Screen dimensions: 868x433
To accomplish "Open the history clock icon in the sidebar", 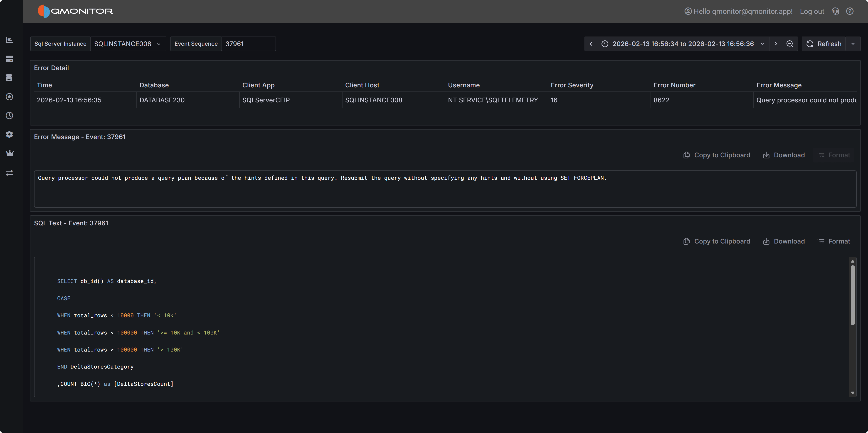I will point(10,116).
